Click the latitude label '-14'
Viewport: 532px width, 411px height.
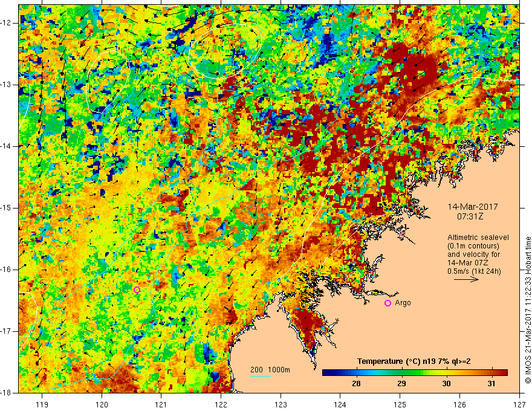pyautogui.click(x=6, y=146)
